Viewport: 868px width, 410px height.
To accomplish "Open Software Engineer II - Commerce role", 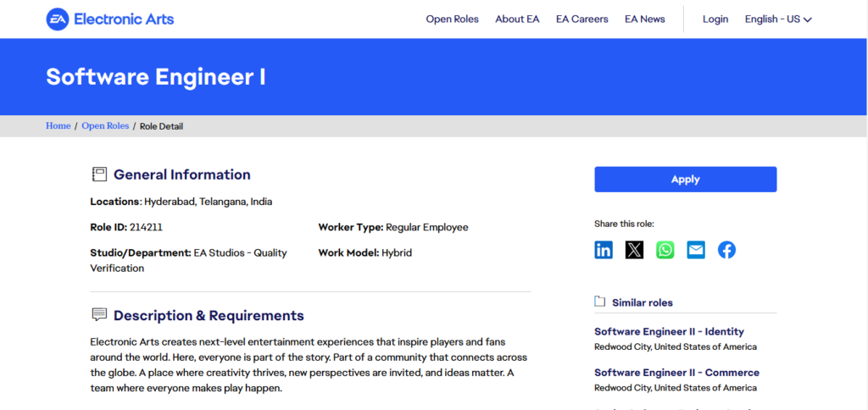I will click(676, 373).
